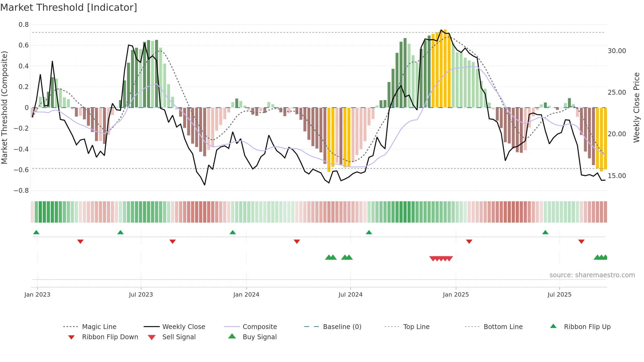Click the 'Market Threshold (Composite)' axis title
The image size is (644, 362).
[x=4, y=108]
